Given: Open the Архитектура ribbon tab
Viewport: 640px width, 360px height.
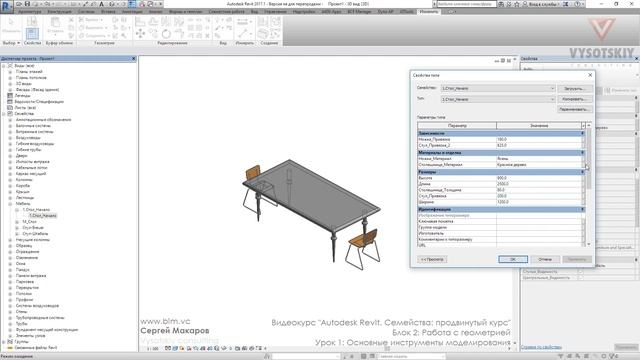Looking at the screenshot, I should pyautogui.click(x=29, y=12).
